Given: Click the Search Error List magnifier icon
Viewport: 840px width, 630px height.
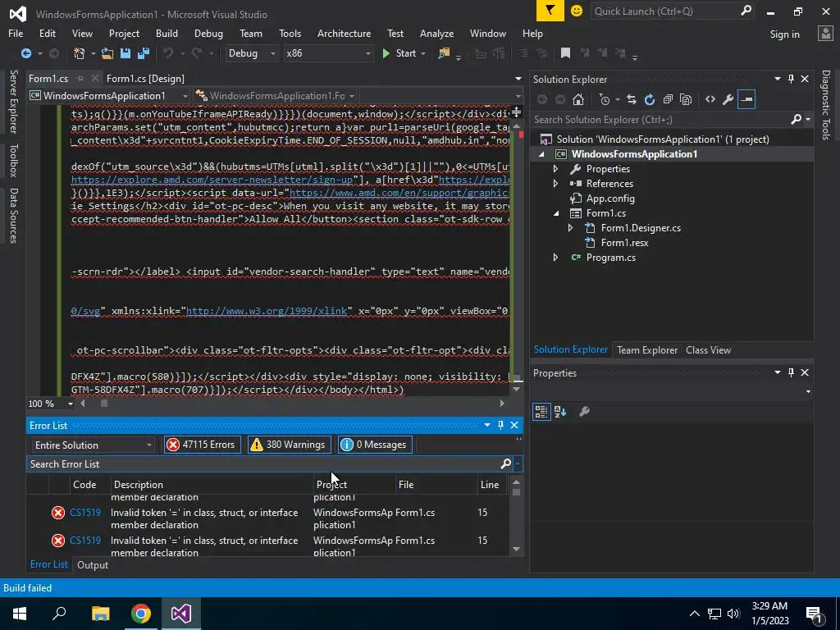Looking at the screenshot, I should pyautogui.click(x=505, y=464).
